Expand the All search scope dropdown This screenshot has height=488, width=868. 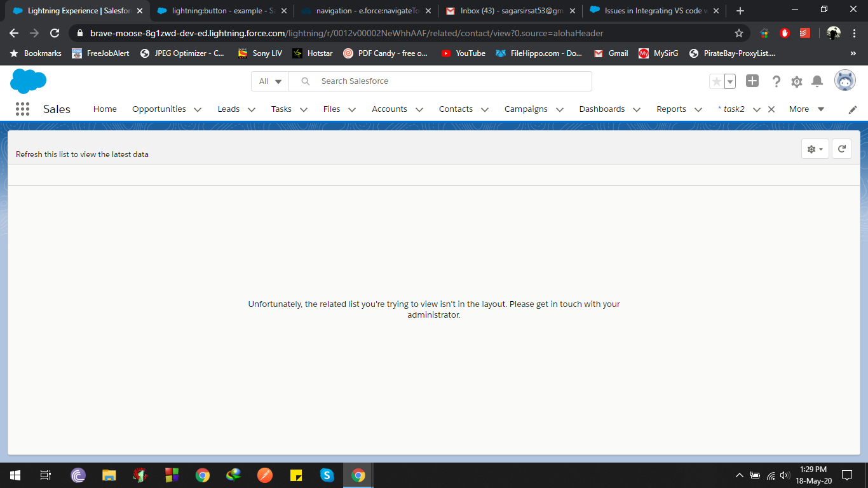pos(270,81)
